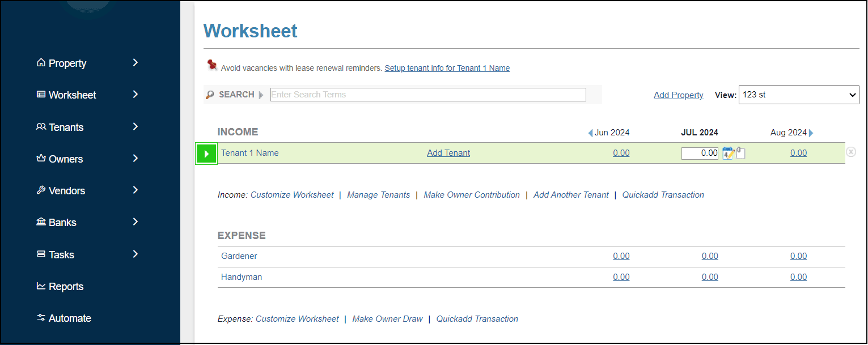Expand the Property menu chevron
Image resolution: width=868 pixels, height=345 pixels.
tap(136, 62)
